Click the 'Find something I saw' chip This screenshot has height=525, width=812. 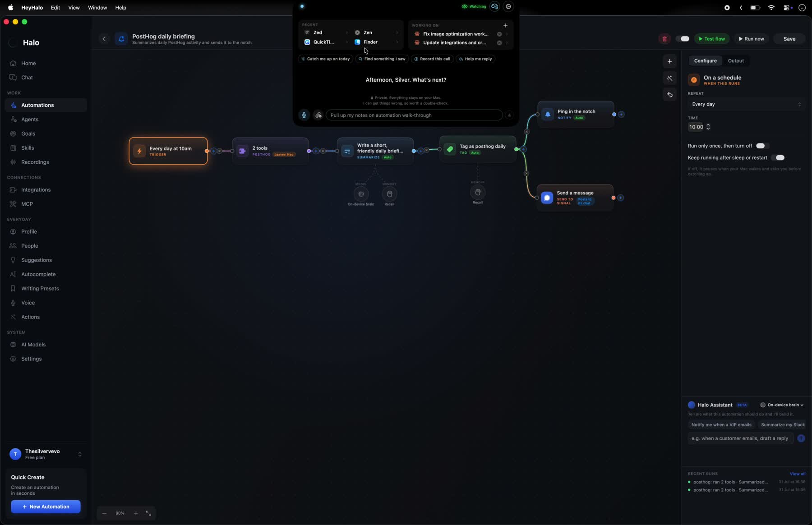click(382, 59)
